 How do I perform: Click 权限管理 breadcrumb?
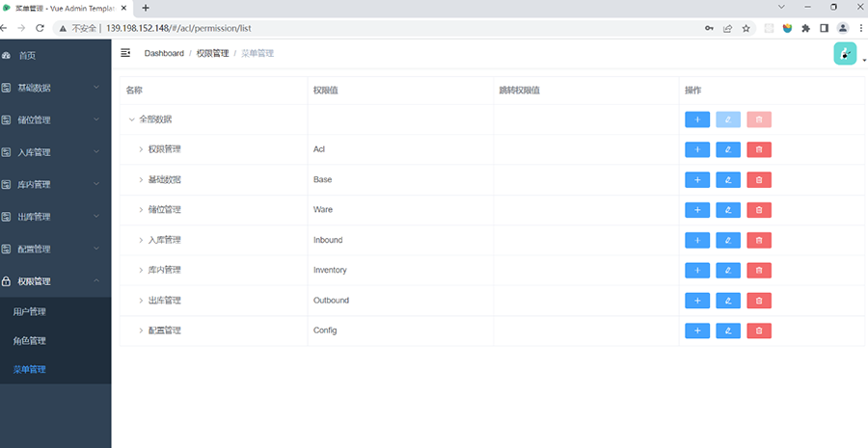pos(212,53)
